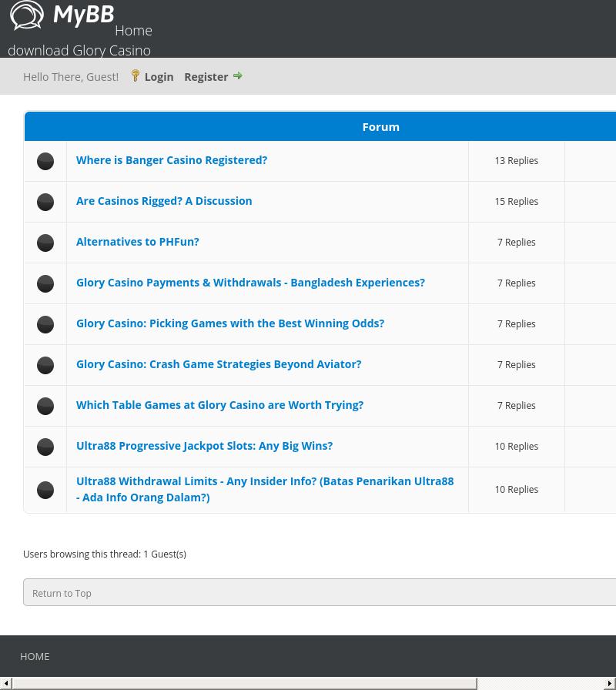The image size is (616, 690).
Task: Click the MyBB speech bubble logo
Action: click(x=27, y=16)
